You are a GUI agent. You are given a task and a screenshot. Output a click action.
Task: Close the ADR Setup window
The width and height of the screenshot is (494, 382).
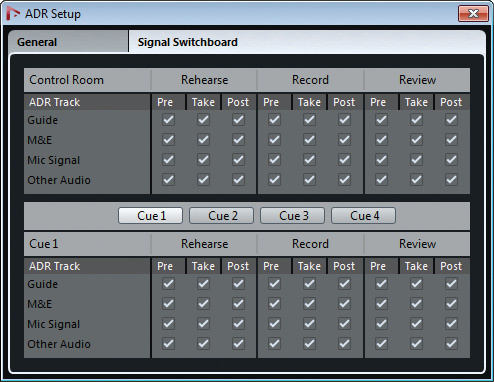[x=473, y=14]
